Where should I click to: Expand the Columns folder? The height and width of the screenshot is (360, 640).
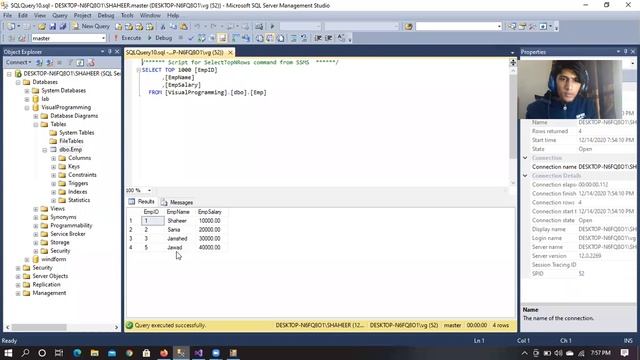54,158
